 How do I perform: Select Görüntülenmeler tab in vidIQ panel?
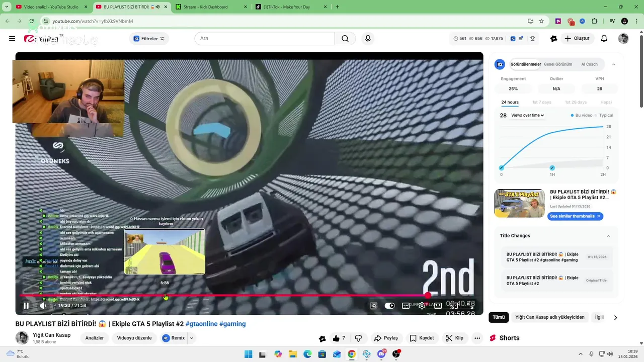(525, 64)
